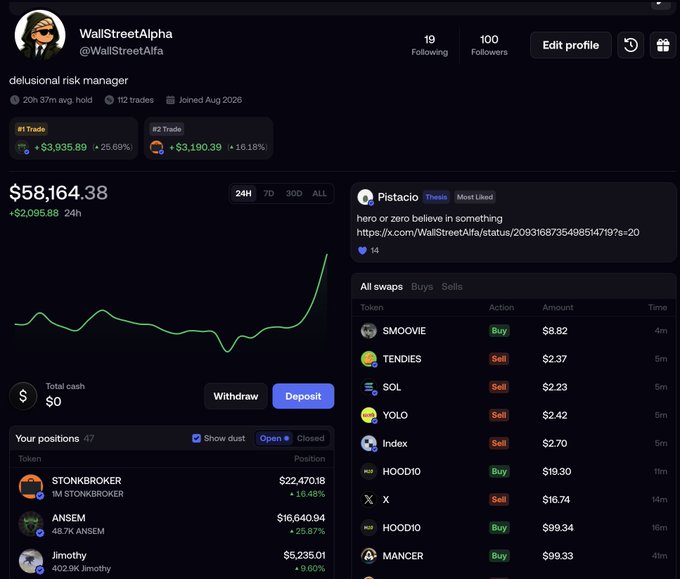Click the WallStreetAlpha profile avatar
This screenshot has height=579, width=680.
[40, 36]
